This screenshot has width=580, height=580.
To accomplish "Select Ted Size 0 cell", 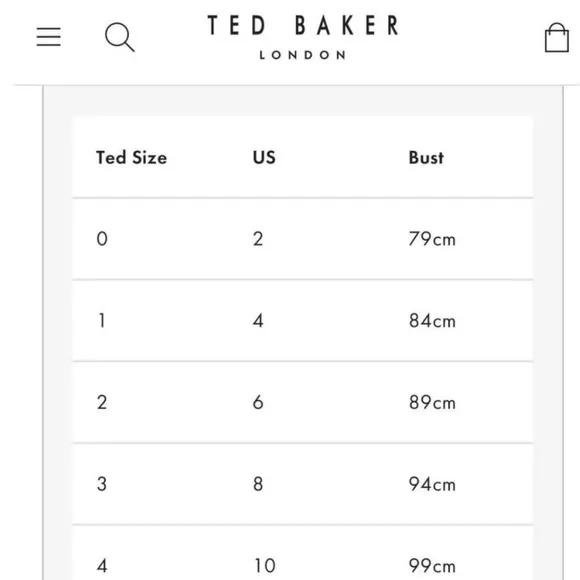I will [x=102, y=239].
